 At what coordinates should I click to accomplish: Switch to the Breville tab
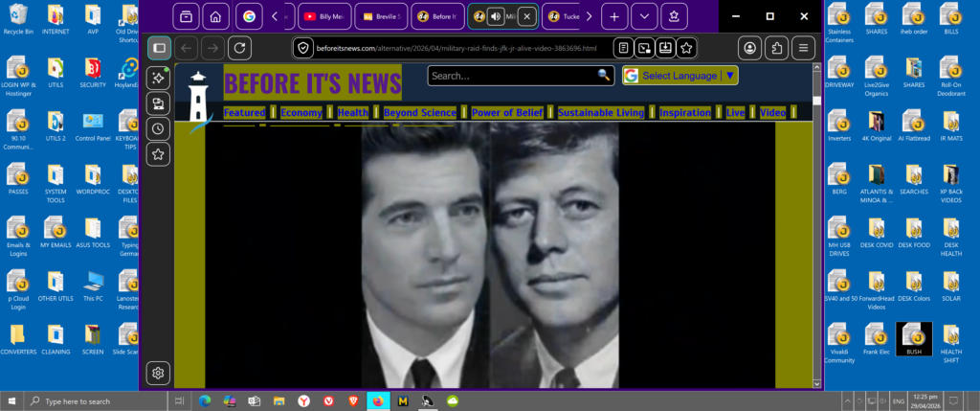click(380, 16)
